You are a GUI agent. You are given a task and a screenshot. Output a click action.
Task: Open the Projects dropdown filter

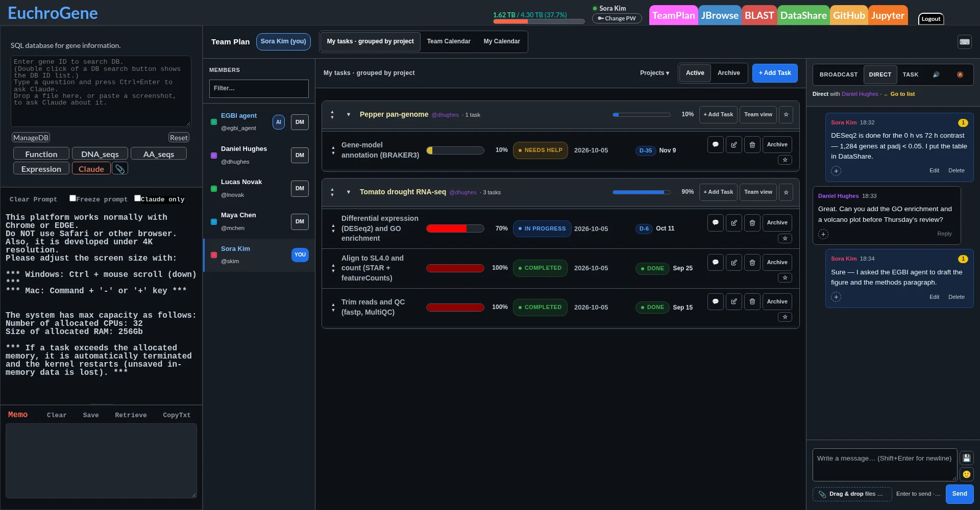click(654, 73)
